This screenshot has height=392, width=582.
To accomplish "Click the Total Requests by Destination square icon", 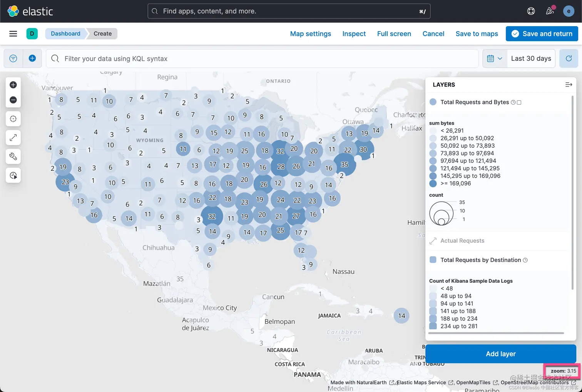I will (x=433, y=260).
